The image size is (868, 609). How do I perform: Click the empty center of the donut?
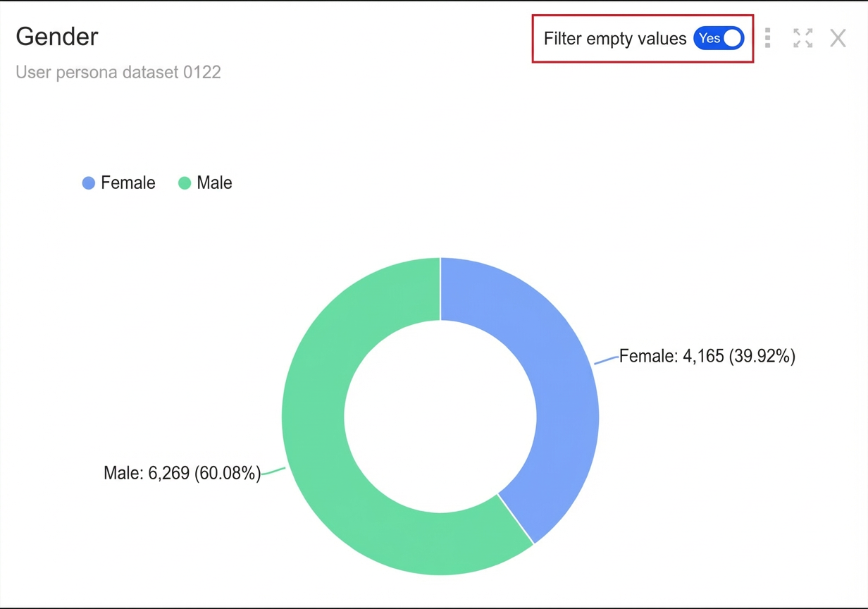[x=440, y=416]
